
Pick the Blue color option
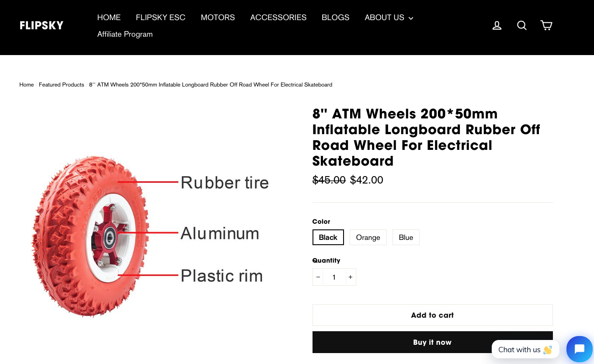pos(406,237)
